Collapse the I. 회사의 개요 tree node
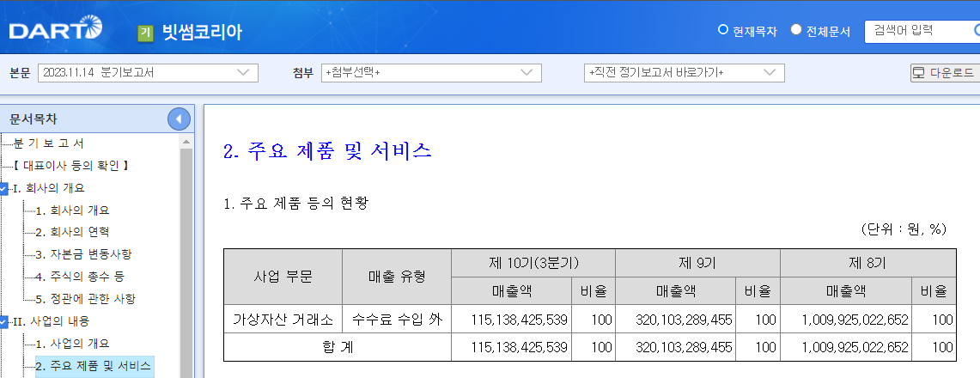The width and height of the screenshot is (980, 378). tap(3, 188)
